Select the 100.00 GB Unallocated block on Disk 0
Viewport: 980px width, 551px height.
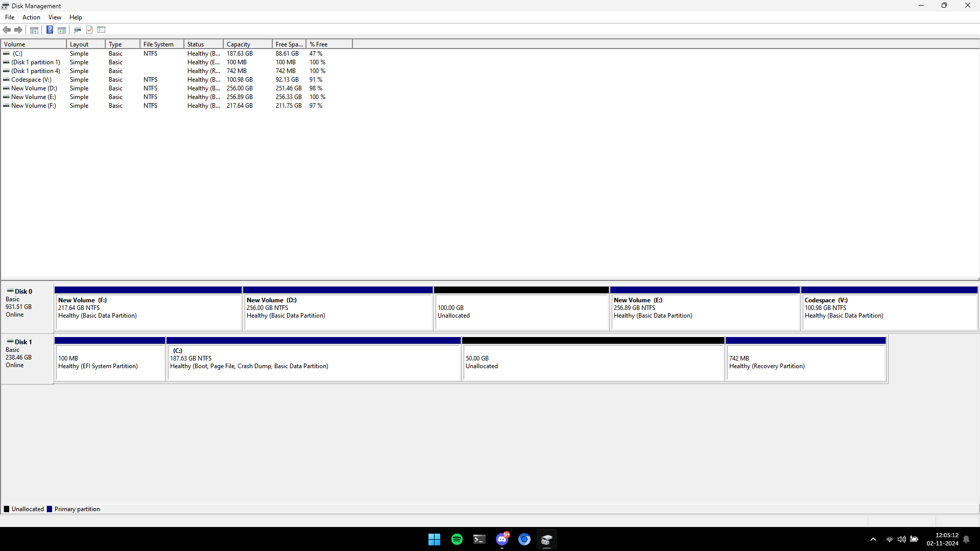[521, 312]
